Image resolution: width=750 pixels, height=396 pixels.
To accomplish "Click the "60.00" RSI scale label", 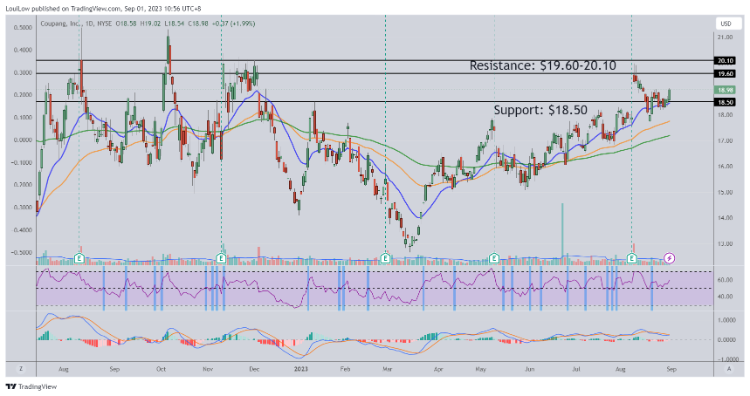I will 726,280.
